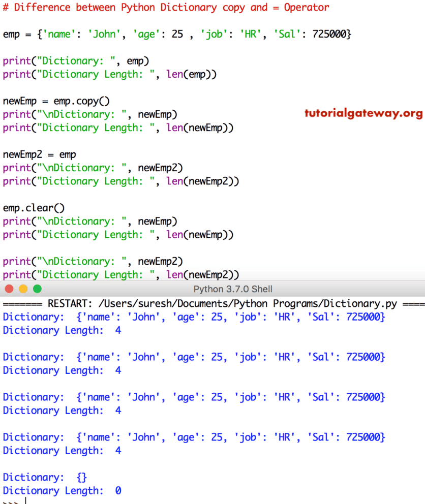Click the green zoom button on the Shell window
The width and height of the screenshot is (425, 504).
[37, 288]
